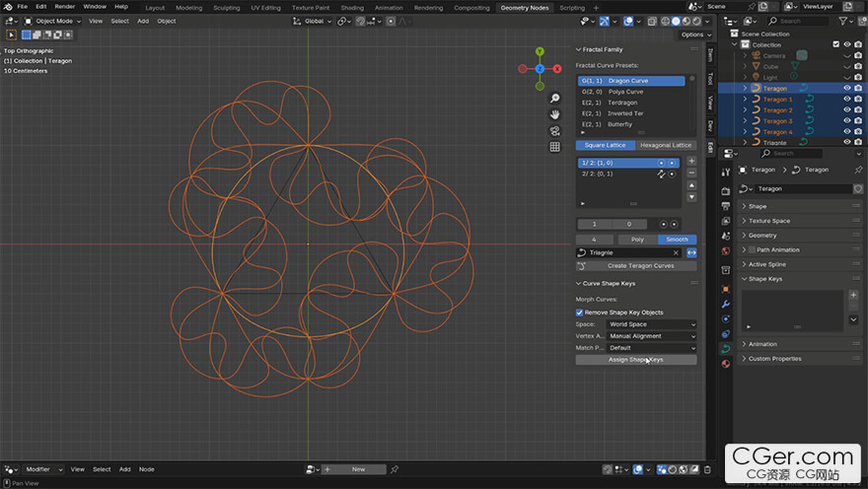
Task: Open the Match Points Default dropdown
Action: coord(651,348)
